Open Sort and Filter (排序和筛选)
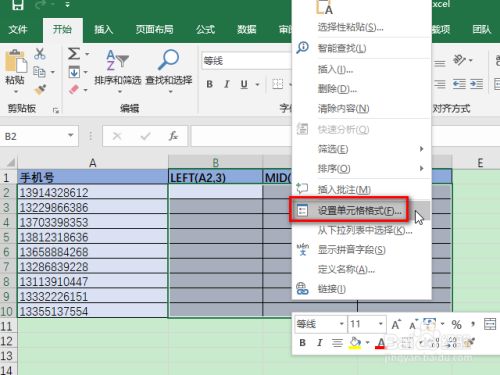This screenshot has width=500, height=375. pyautogui.click(x=117, y=71)
